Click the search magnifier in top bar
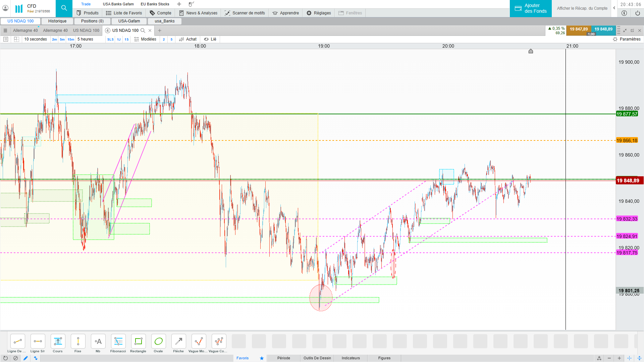The height and width of the screenshot is (362, 644). pyautogui.click(x=64, y=8)
